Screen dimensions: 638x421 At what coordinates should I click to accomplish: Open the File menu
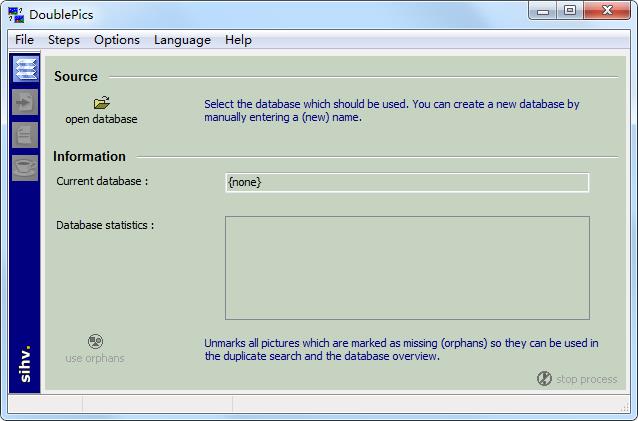pos(24,40)
